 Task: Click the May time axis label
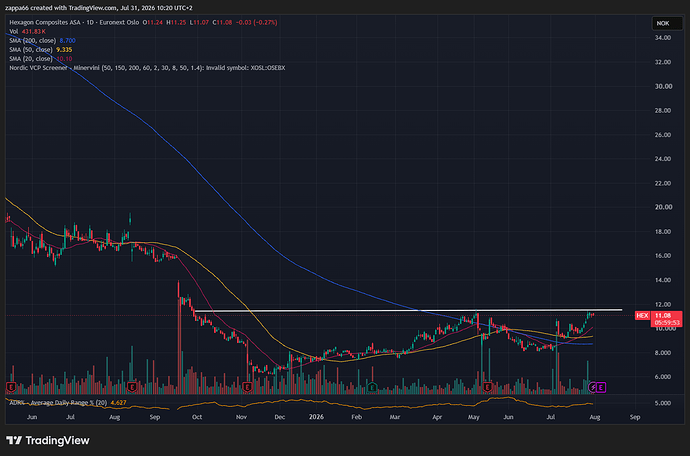474,417
